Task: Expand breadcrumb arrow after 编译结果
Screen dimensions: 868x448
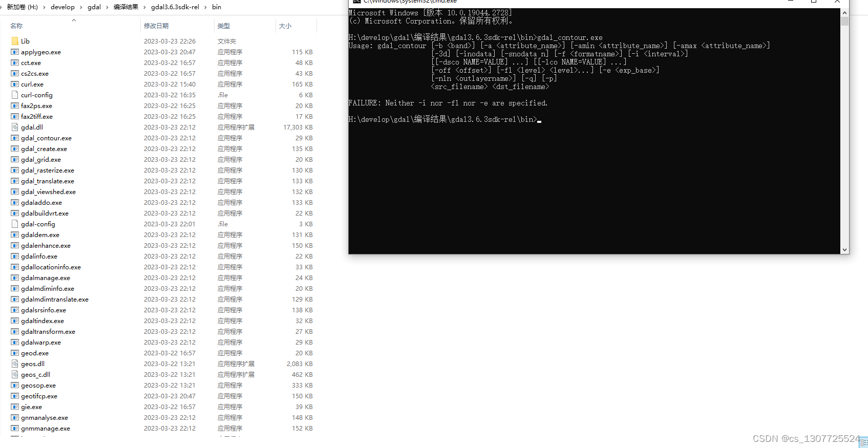Action: pyautogui.click(x=144, y=7)
